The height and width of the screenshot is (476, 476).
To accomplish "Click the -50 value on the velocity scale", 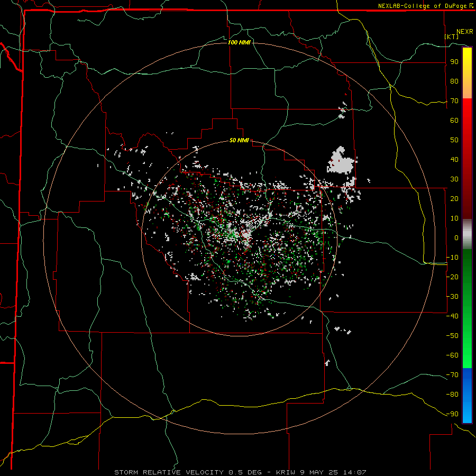I will [x=452, y=335].
